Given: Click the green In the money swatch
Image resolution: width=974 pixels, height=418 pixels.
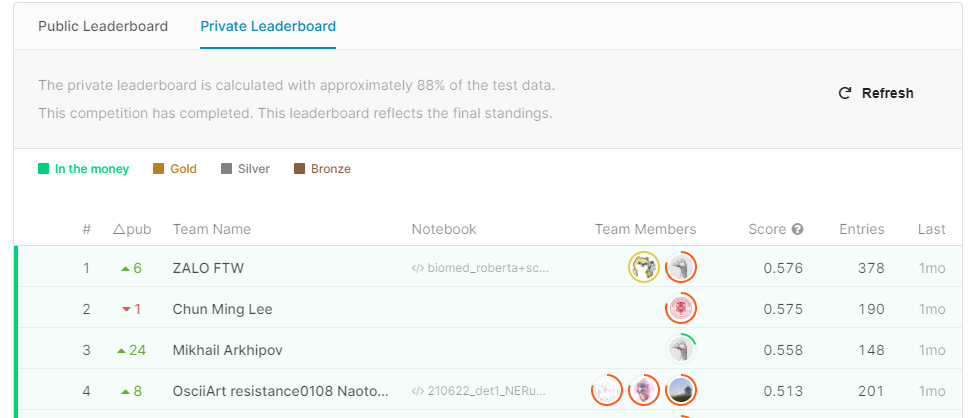Looking at the screenshot, I should (x=43, y=169).
